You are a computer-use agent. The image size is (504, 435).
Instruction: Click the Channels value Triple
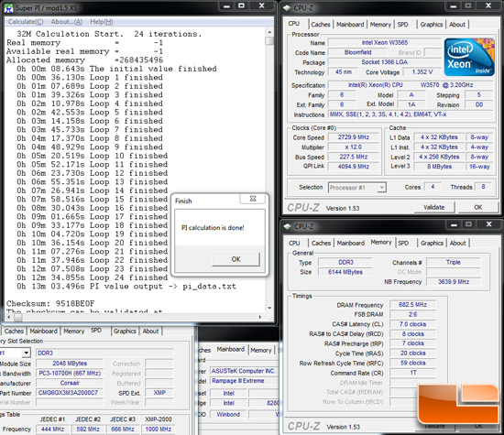pos(454,263)
